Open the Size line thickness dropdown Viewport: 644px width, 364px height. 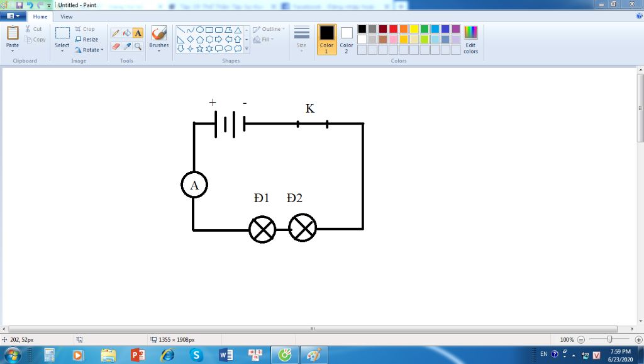coord(301,39)
